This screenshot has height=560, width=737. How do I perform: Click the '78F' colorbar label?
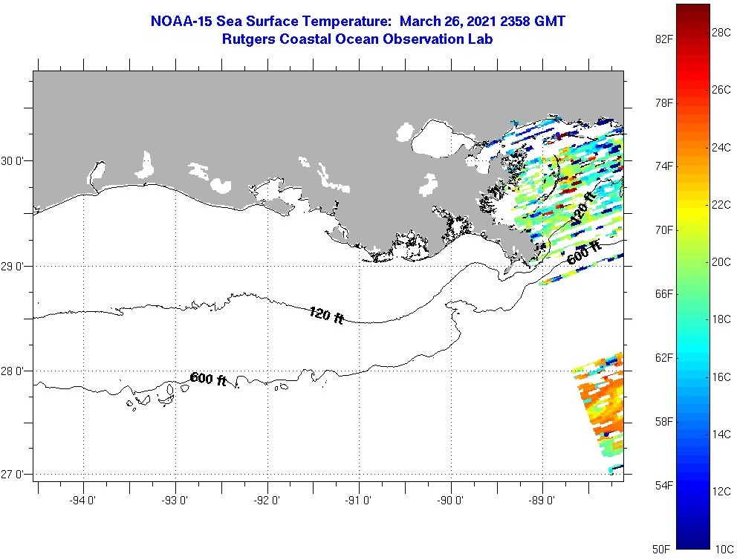(x=663, y=103)
